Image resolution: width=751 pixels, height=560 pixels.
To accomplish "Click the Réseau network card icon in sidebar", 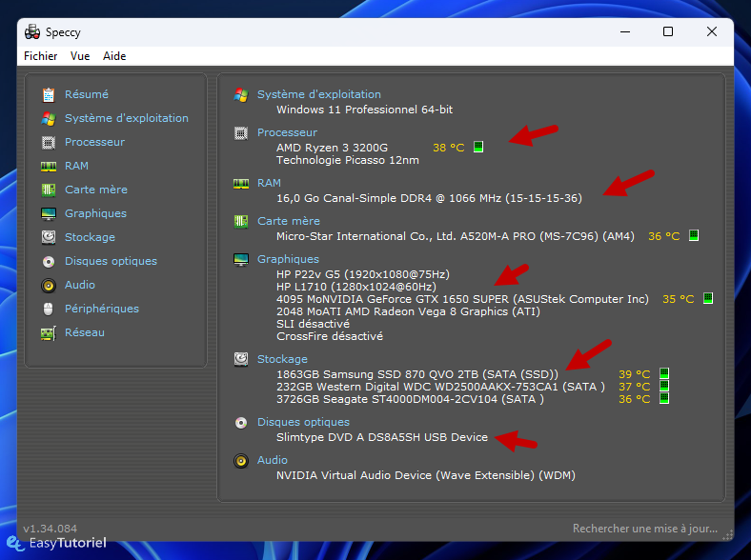I will tap(49, 333).
